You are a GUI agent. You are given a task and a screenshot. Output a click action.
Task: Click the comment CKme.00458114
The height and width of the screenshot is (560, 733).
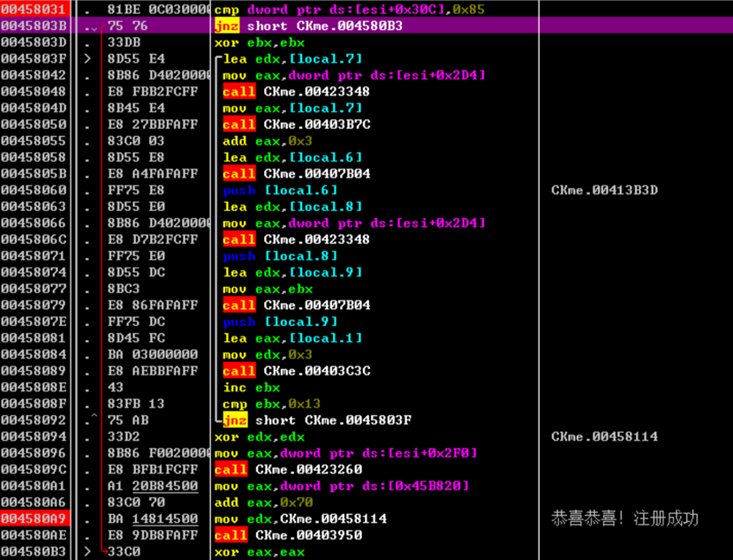[604, 436]
